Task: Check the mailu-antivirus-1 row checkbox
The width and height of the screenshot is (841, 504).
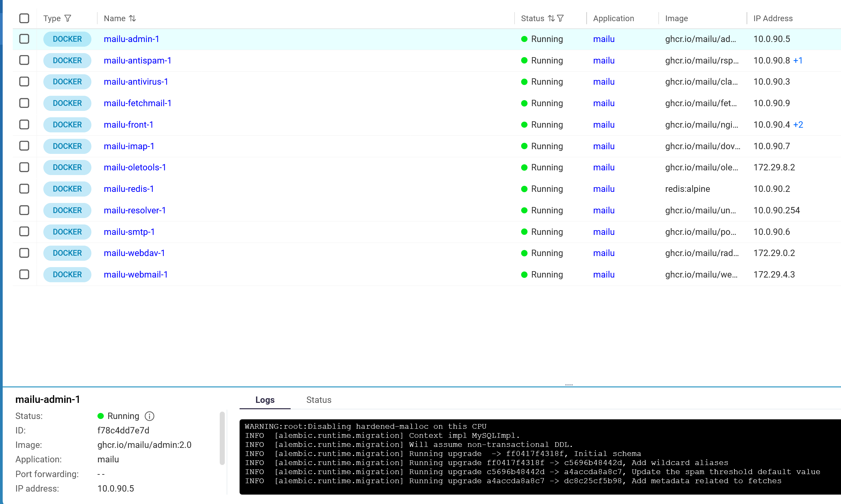Action: tap(24, 82)
